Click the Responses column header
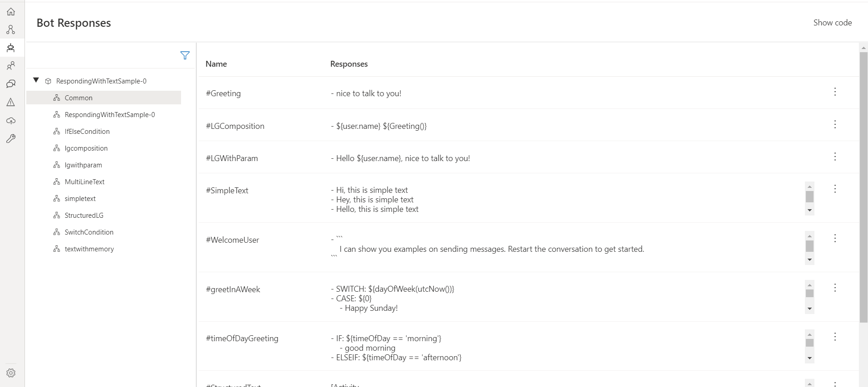Viewport: 868px width, 387px height. (x=349, y=64)
